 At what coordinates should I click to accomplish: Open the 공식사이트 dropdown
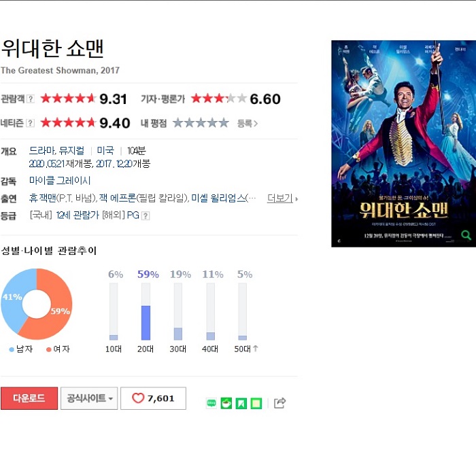click(89, 398)
